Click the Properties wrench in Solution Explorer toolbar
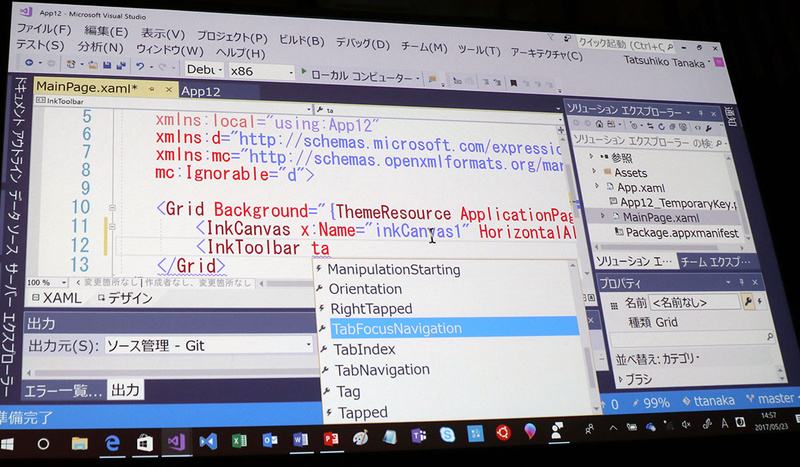 tap(709, 128)
